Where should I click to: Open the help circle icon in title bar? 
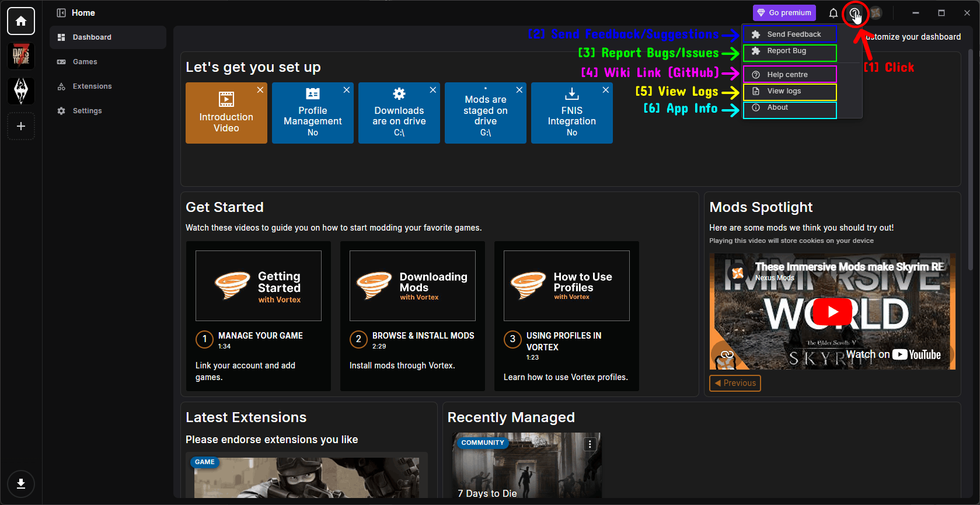(x=855, y=13)
